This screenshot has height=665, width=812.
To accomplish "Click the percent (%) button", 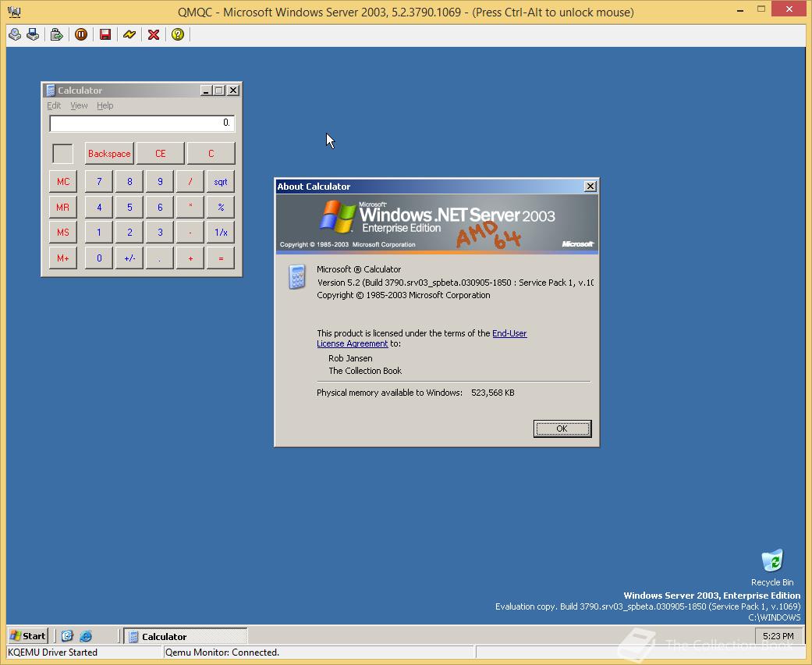I will coord(221,208).
